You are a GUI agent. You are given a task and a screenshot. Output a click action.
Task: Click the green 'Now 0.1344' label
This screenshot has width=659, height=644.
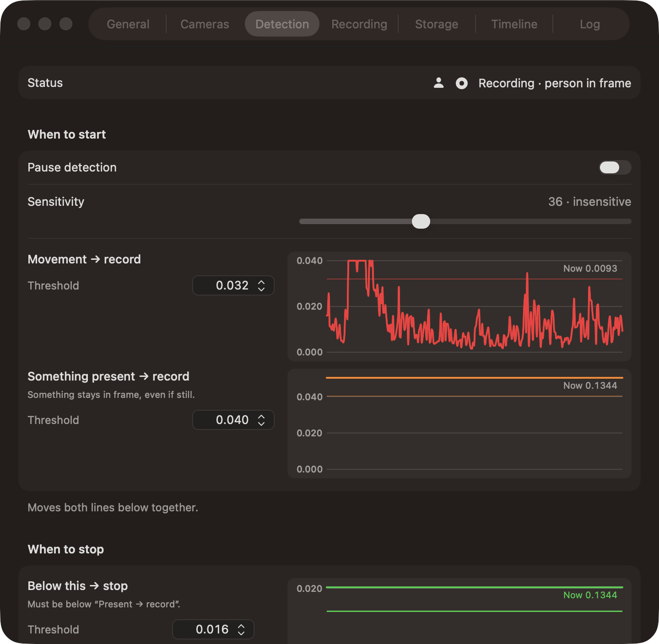[590, 595]
